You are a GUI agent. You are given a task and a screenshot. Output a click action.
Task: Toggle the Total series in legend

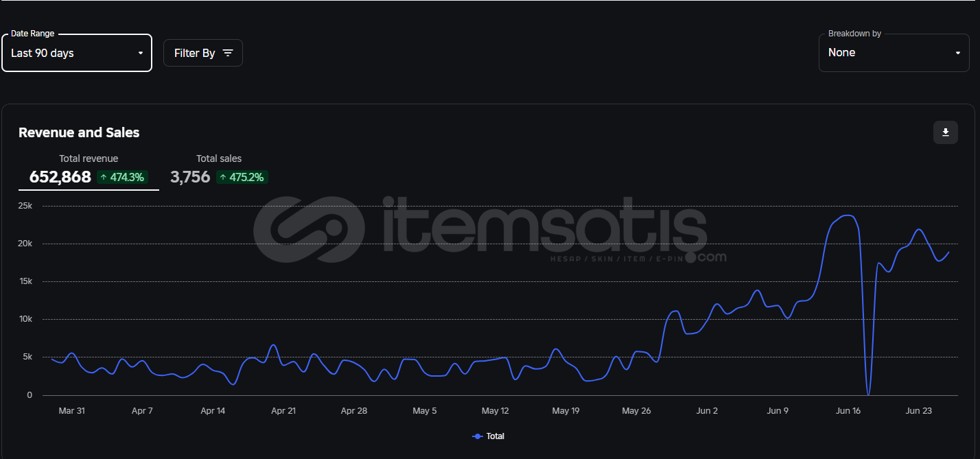[x=489, y=436]
